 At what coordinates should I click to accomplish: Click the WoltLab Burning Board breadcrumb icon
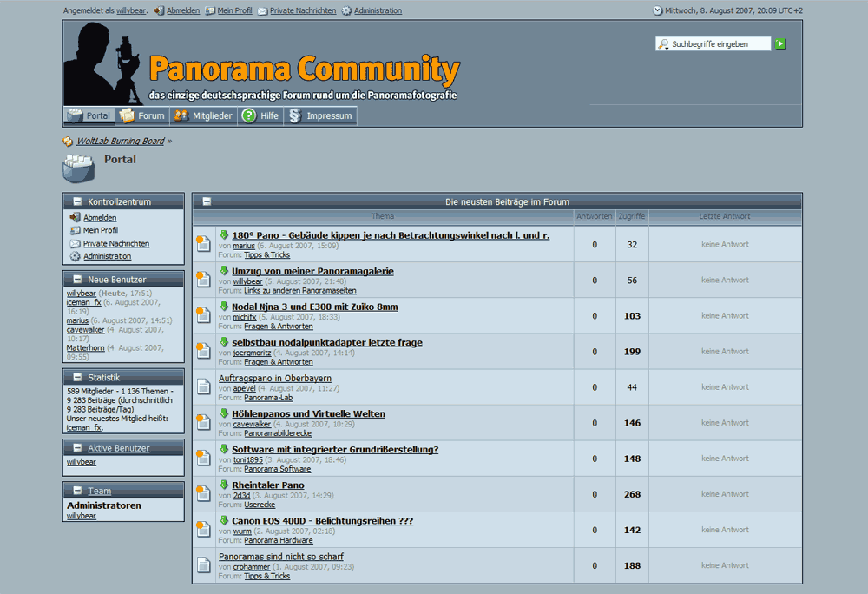(68, 142)
